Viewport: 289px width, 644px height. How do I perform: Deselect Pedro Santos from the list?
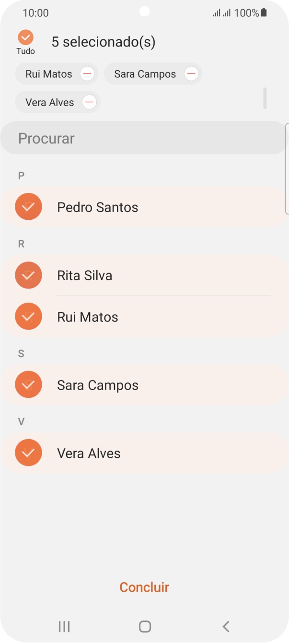pyautogui.click(x=28, y=207)
